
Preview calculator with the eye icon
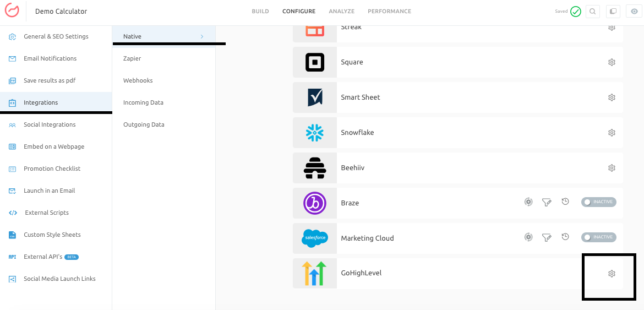point(634,12)
